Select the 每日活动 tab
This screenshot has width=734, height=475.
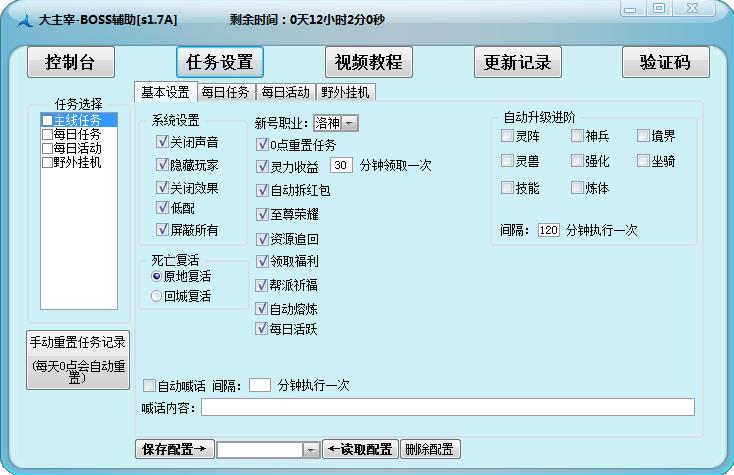coord(285,92)
